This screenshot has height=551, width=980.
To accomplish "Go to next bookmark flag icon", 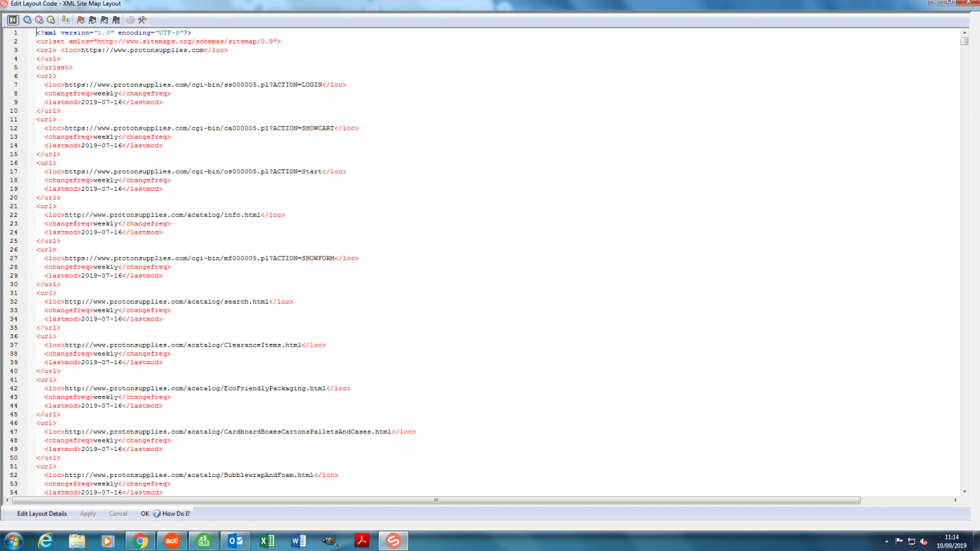I will (x=92, y=20).
